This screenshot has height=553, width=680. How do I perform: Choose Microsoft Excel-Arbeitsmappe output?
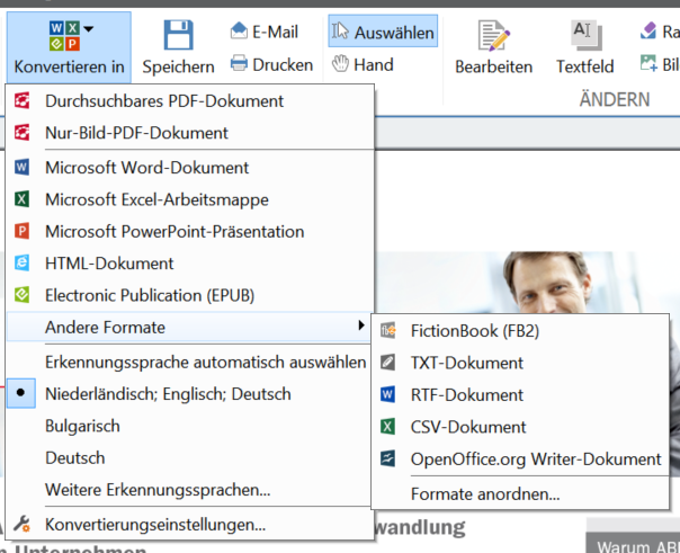(156, 199)
